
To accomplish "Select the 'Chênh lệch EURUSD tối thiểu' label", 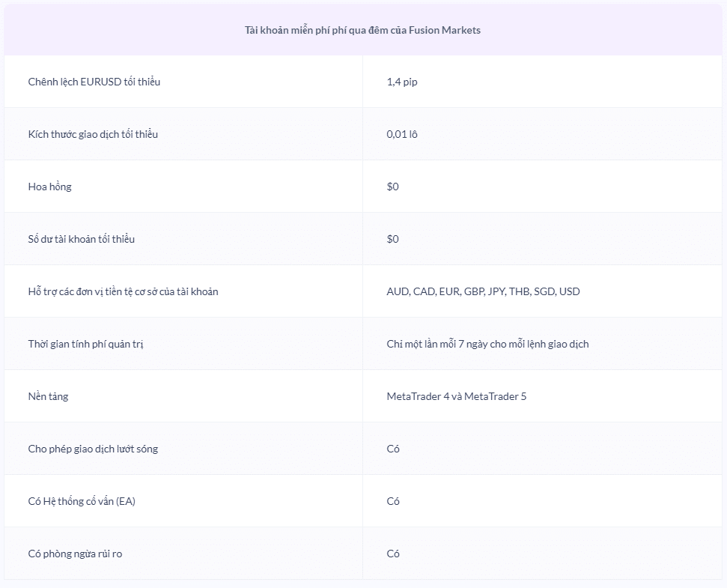I will click(94, 82).
